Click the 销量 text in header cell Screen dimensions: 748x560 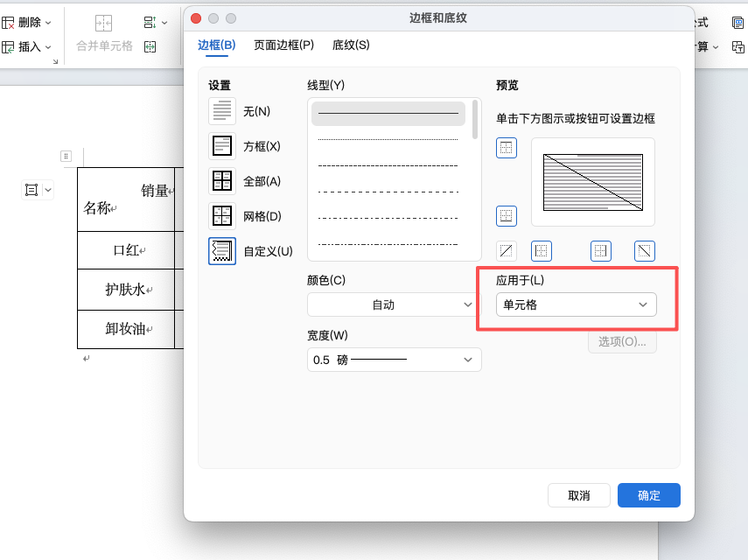154,191
